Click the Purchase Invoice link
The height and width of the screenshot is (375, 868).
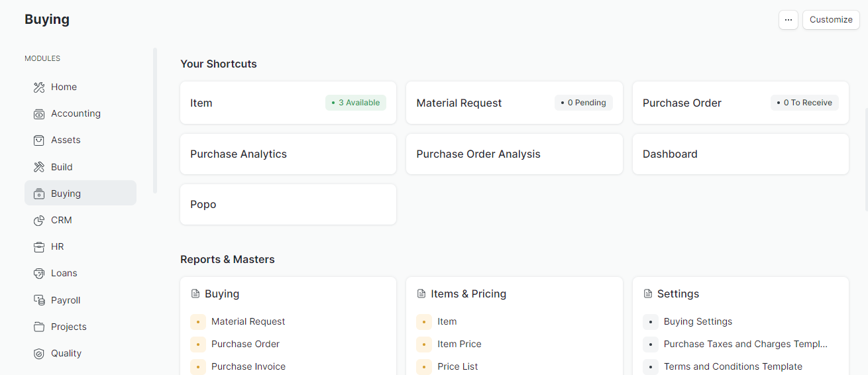[248, 366]
